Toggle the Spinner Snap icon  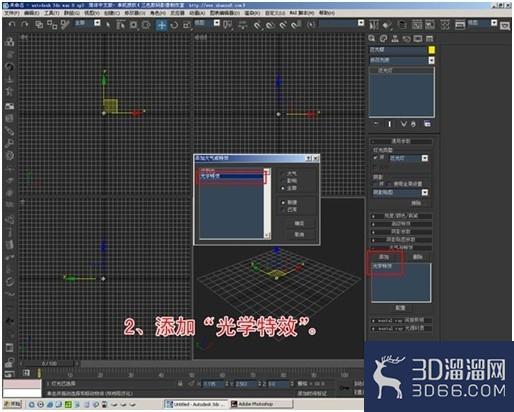click(x=296, y=25)
